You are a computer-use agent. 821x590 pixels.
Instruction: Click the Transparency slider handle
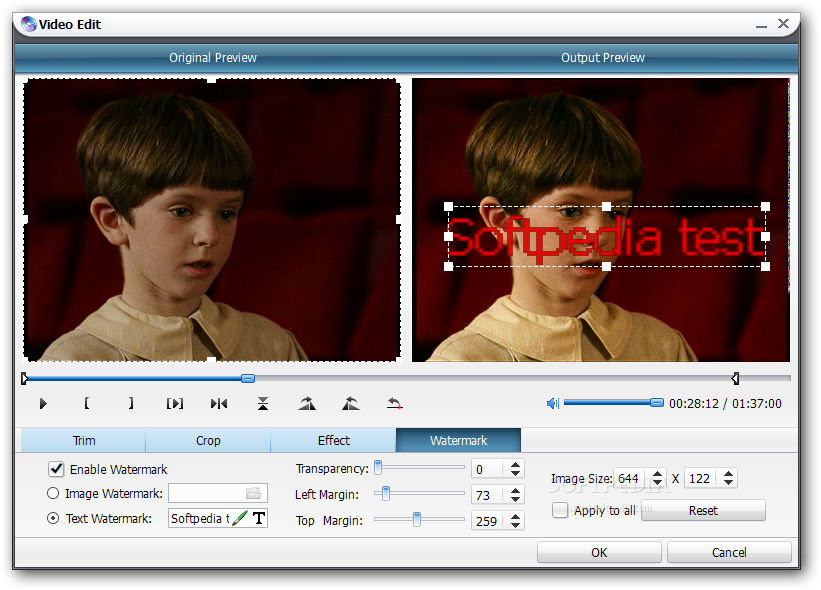coord(378,467)
